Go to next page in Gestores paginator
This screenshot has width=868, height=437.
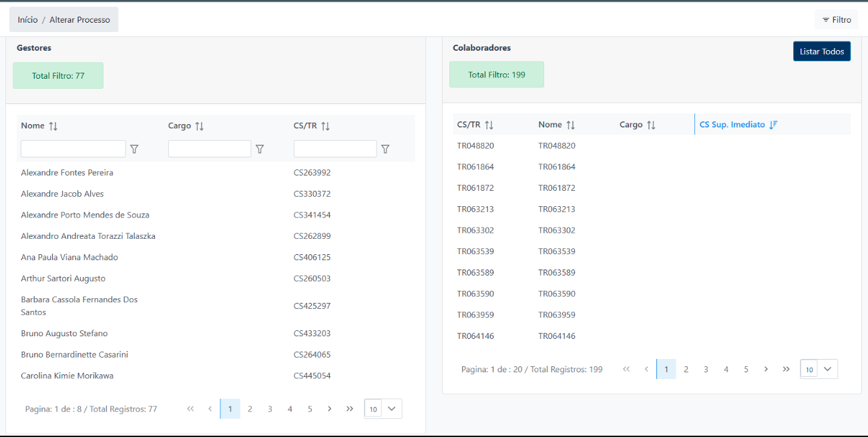click(x=330, y=409)
